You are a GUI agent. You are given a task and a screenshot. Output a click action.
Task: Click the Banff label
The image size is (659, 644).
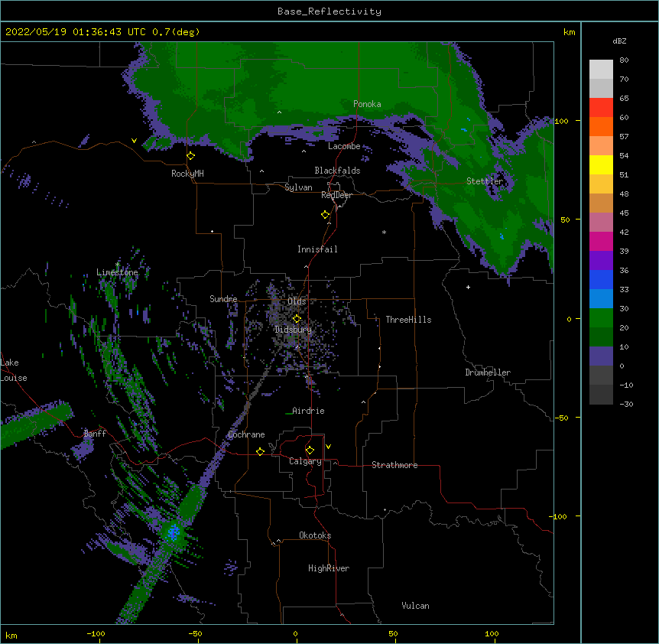coord(95,434)
